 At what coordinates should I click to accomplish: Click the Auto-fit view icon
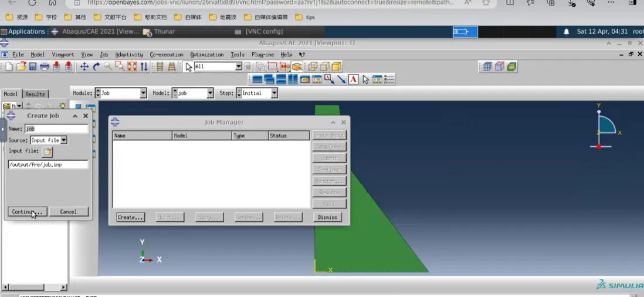132,66
